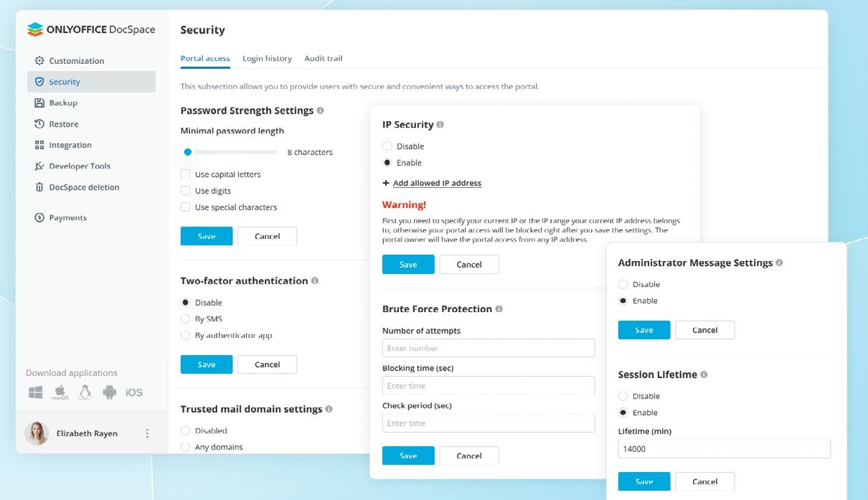868x500 pixels.
Task: Select the Security shield icon in sidebar
Action: [x=39, y=82]
